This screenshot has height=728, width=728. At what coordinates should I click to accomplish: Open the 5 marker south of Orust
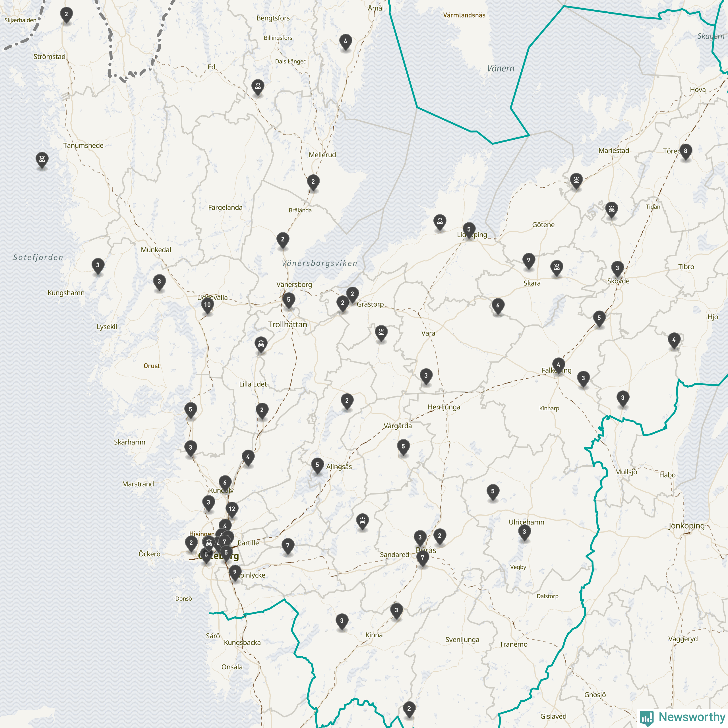(x=191, y=410)
